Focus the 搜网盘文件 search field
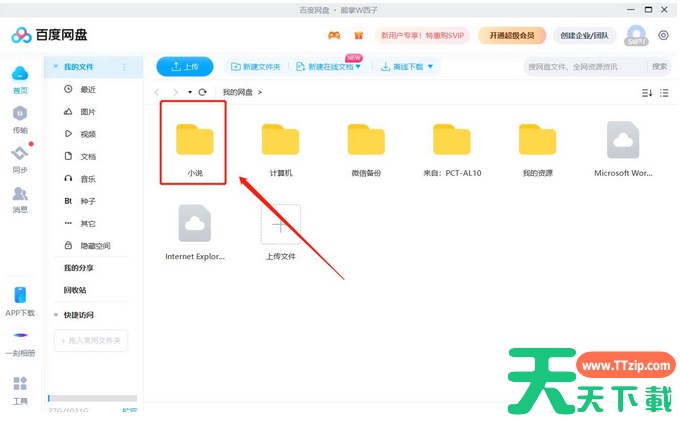The image size is (680, 421). (585, 67)
